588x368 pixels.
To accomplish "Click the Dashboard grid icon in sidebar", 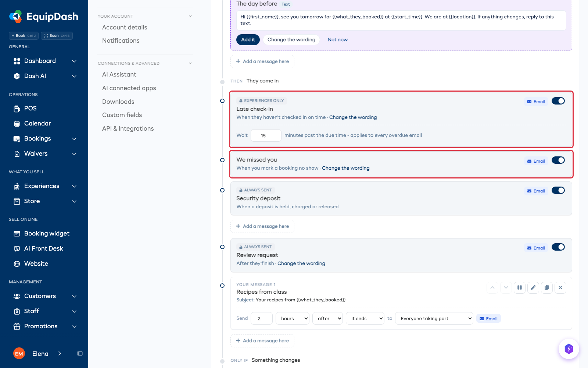I will (17, 61).
